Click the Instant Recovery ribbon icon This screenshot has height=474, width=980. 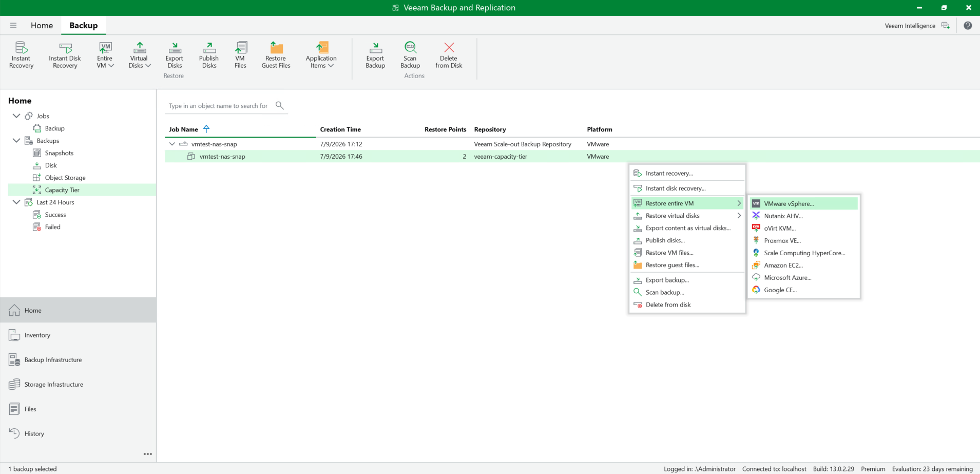click(x=21, y=48)
